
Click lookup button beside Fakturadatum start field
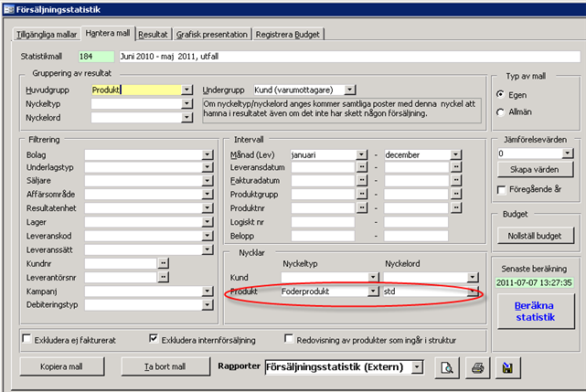(x=361, y=182)
